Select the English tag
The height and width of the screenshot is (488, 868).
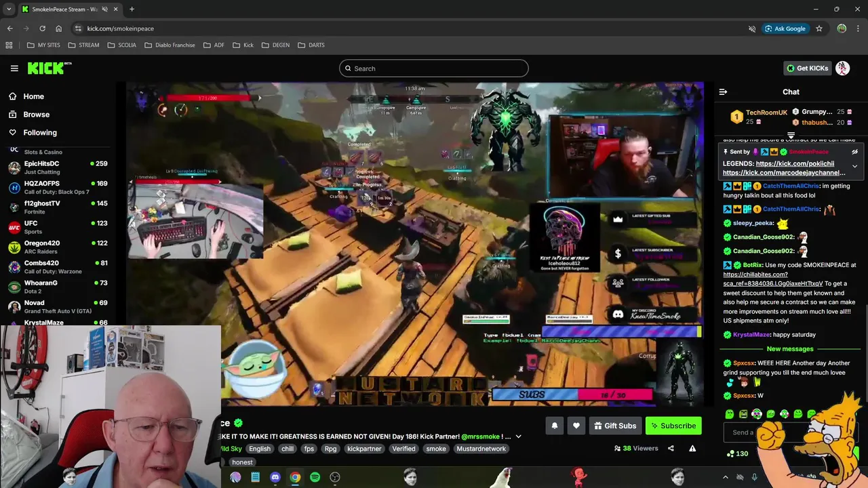[x=259, y=449]
